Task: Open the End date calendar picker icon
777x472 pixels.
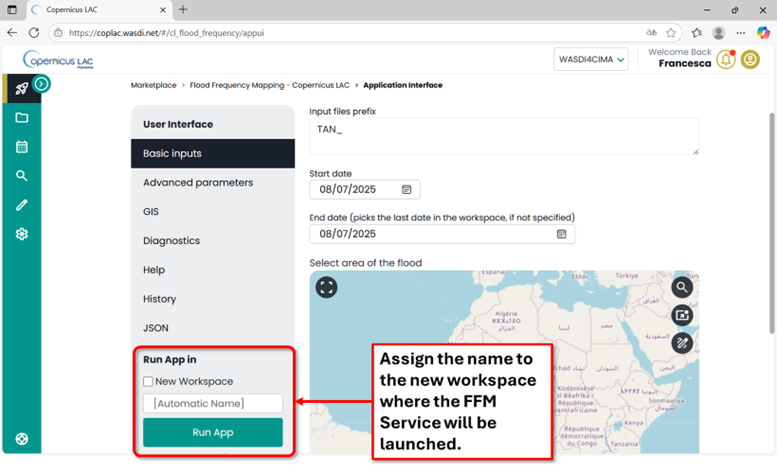Action: (561, 234)
